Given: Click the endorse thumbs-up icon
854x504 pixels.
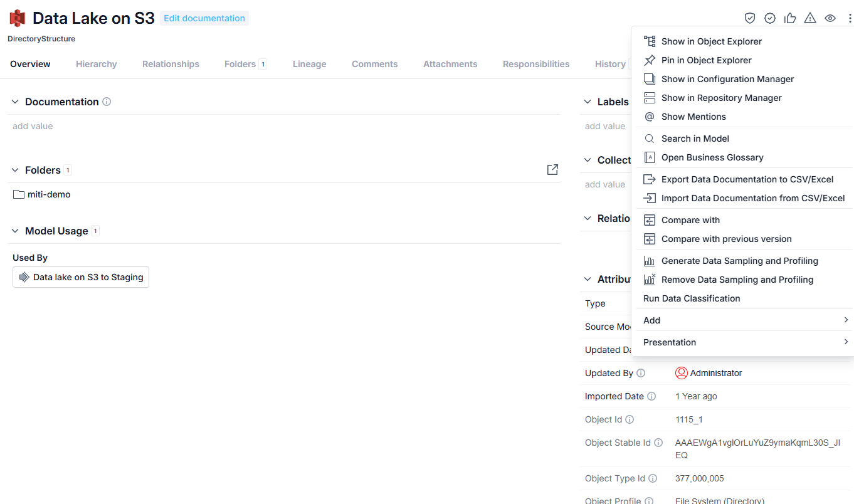Looking at the screenshot, I should (x=790, y=18).
